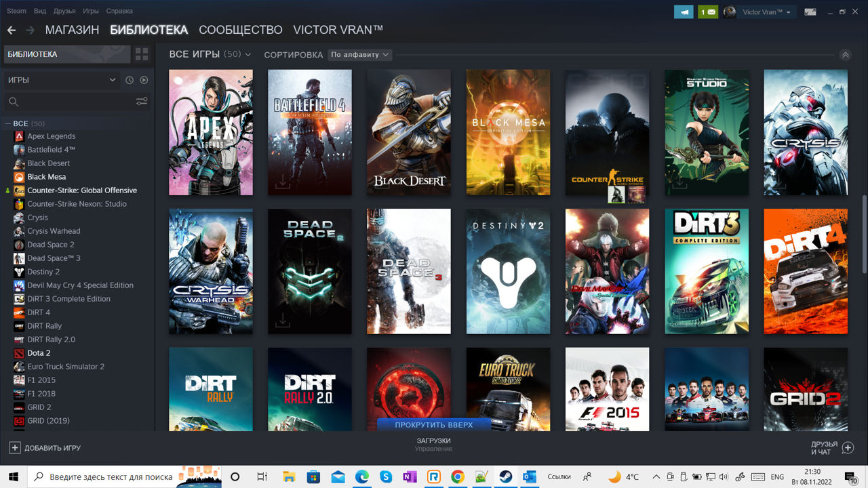Collapse the ВСЕ list section in sidebar
The image size is (868, 488).
tap(7, 123)
